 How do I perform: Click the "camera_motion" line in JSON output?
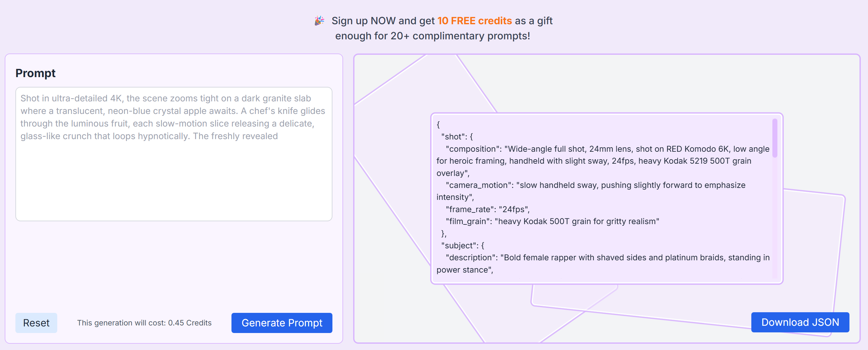tap(595, 185)
